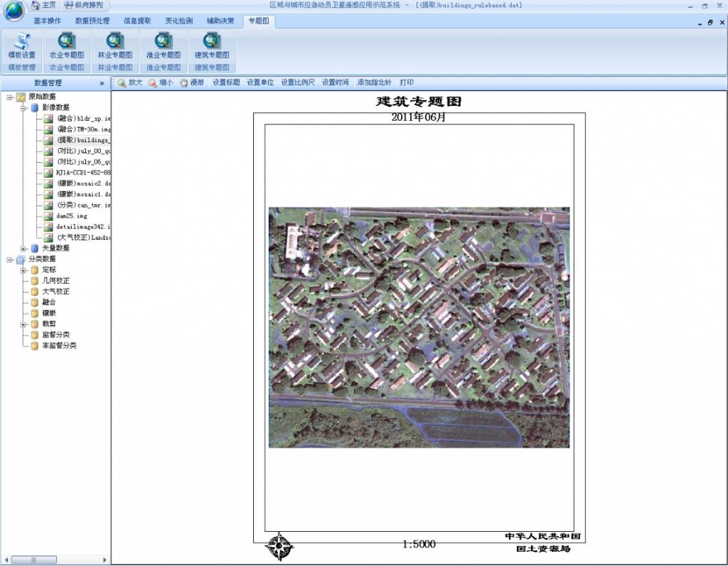The height and width of the screenshot is (566, 728).
Task: Select the 专题图 tab
Action: click(259, 21)
